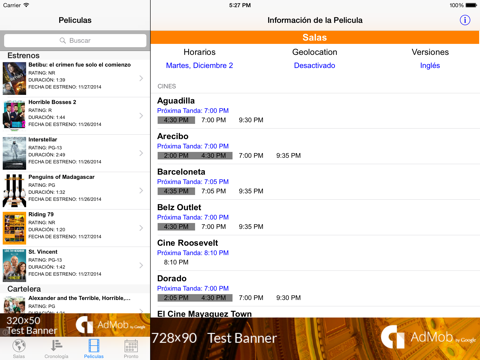Screen dimensions: 480x360
Task: Click the 728x90 AdMob test banner
Action: [315, 339]
